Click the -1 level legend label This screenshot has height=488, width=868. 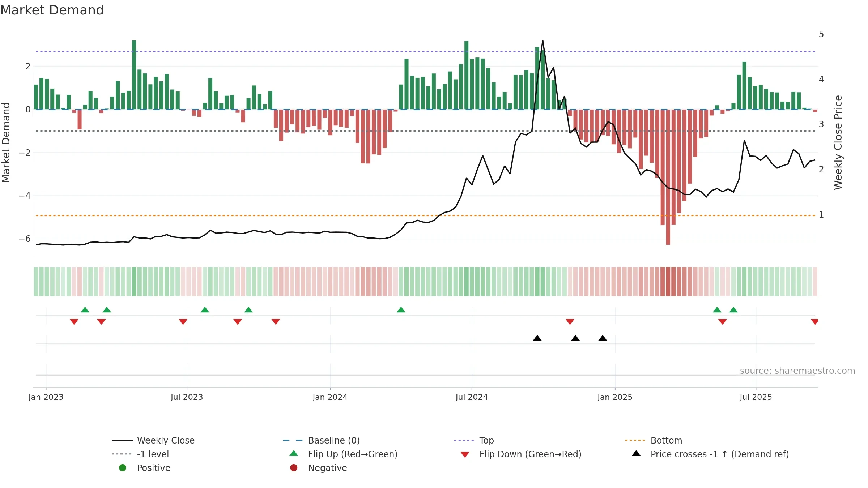pos(153,454)
